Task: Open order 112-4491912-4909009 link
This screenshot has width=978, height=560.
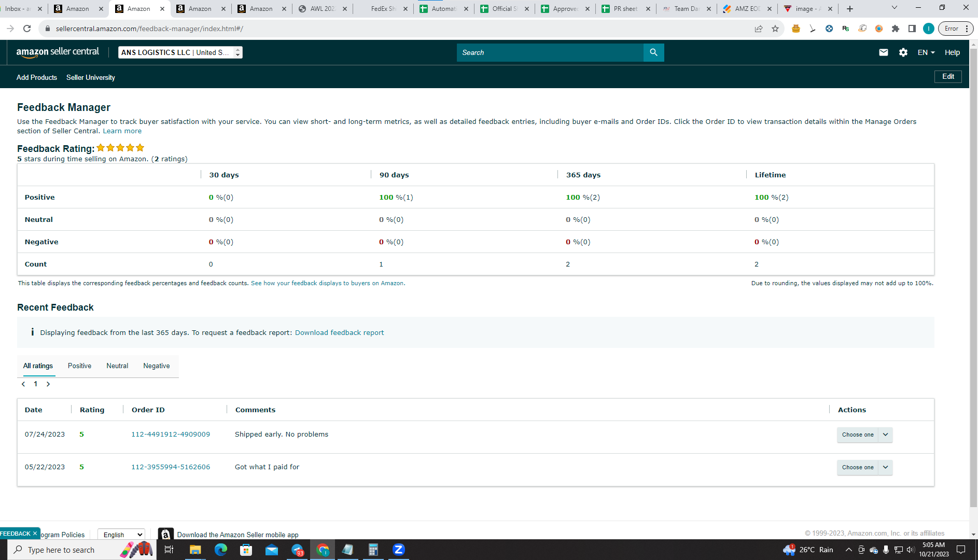Action: coord(171,435)
